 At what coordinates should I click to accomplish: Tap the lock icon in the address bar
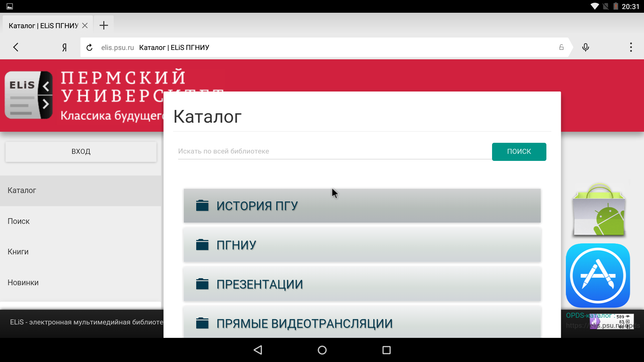(561, 47)
